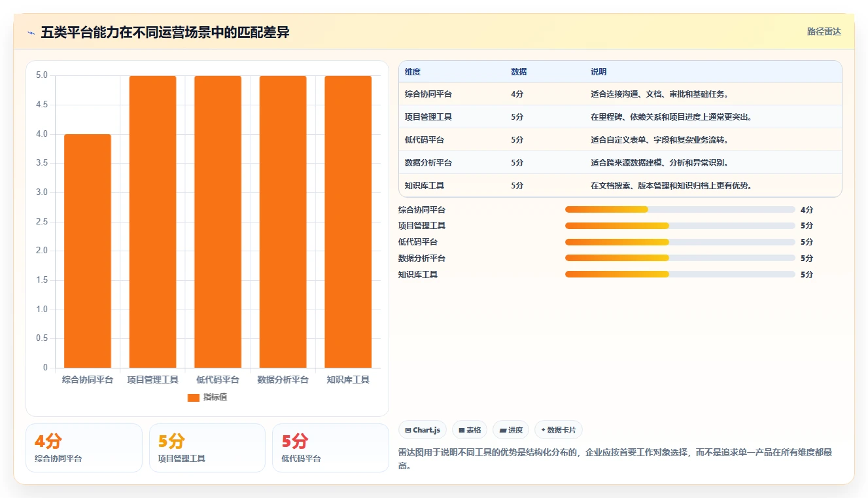868x498 pixels.
Task: Click the 路径雷达 label in the header
Action: point(824,31)
